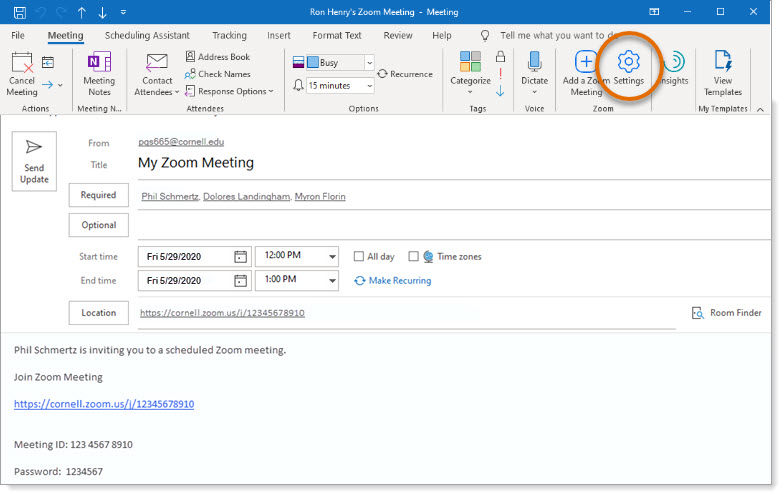The width and height of the screenshot is (784, 497).
Task: Open the Insert tab
Action: [x=278, y=36]
